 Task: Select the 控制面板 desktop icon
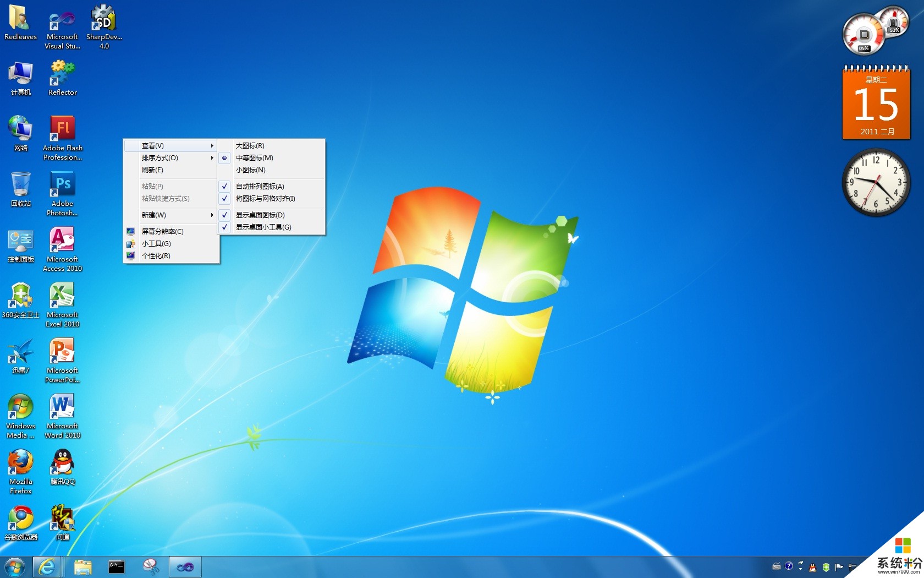click(x=20, y=246)
